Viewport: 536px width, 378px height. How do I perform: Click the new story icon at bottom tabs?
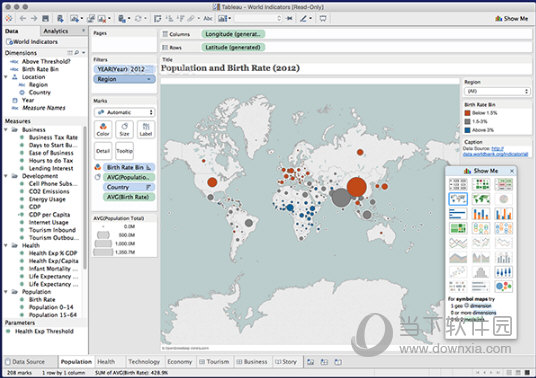pyautogui.click(x=338, y=362)
